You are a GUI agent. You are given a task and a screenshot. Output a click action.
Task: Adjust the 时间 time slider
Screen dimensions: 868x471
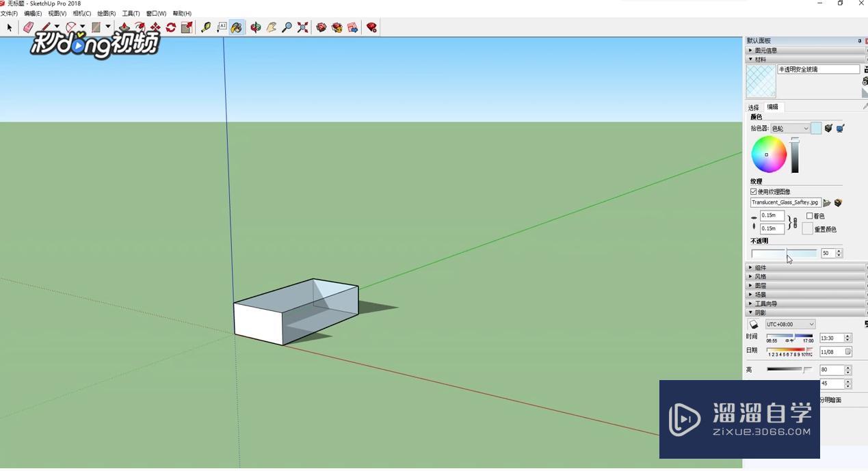click(x=789, y=338)
